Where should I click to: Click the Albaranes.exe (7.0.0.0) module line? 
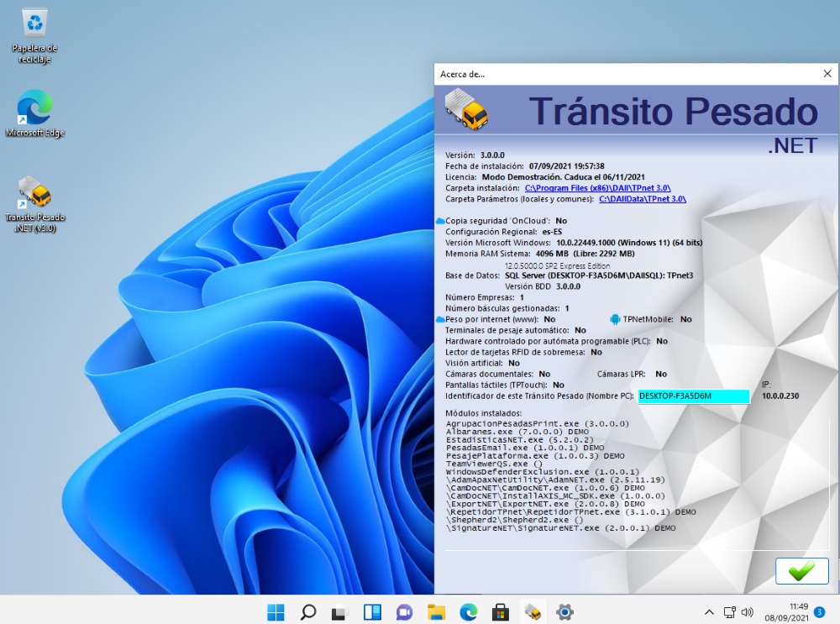click(517, 432)
